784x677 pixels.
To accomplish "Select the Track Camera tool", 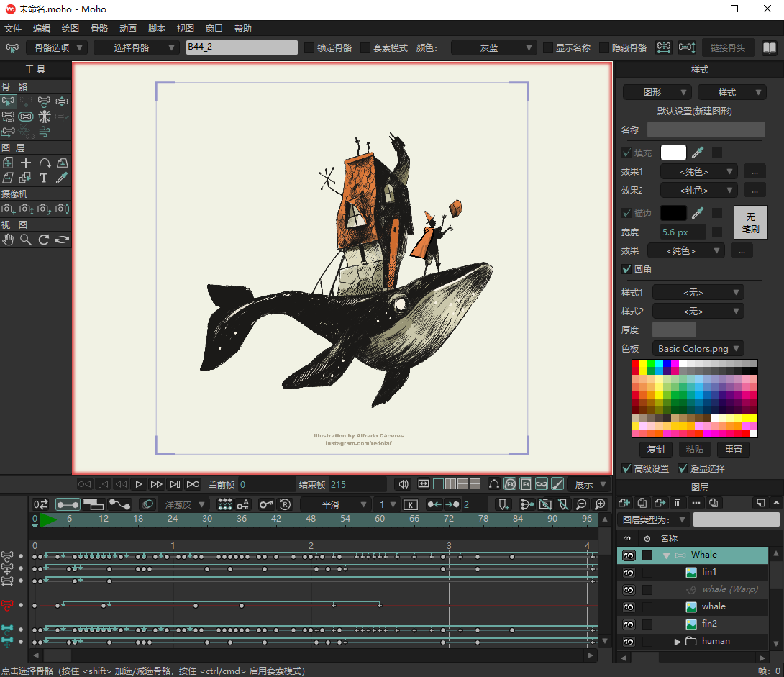I will (x=9, y=209).
